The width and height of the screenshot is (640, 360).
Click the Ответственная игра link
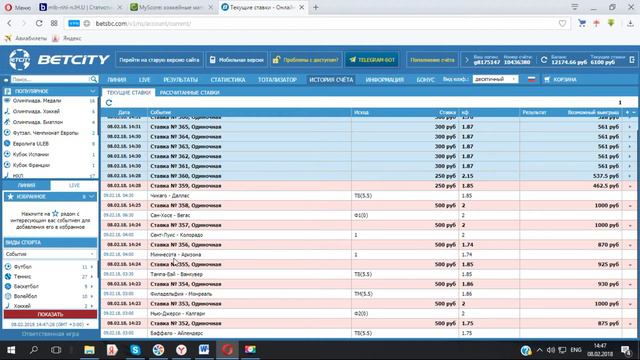pyautogui.click(x=50, y=334)
